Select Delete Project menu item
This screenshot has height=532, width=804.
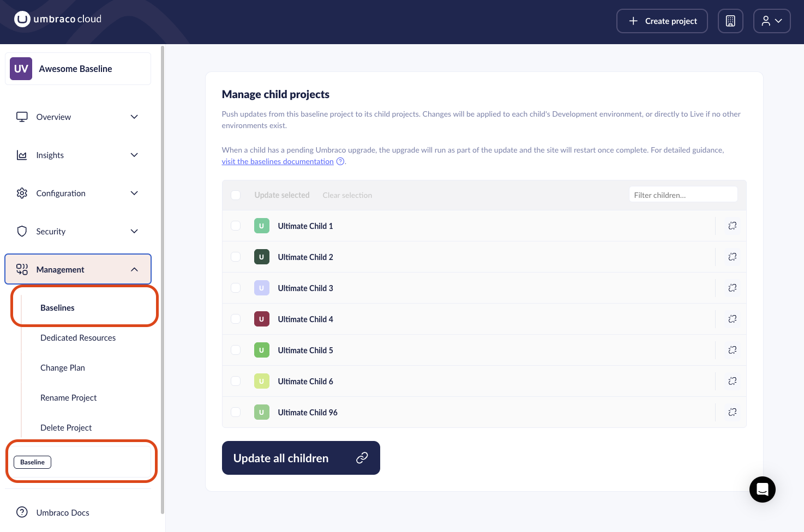click(66, 428)
